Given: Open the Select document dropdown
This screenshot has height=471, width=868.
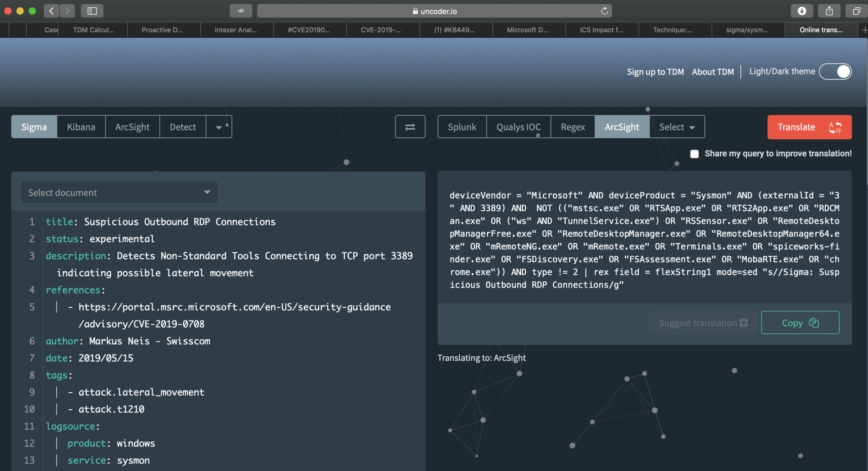Looking at the screenshot, I should click(118, 192).
